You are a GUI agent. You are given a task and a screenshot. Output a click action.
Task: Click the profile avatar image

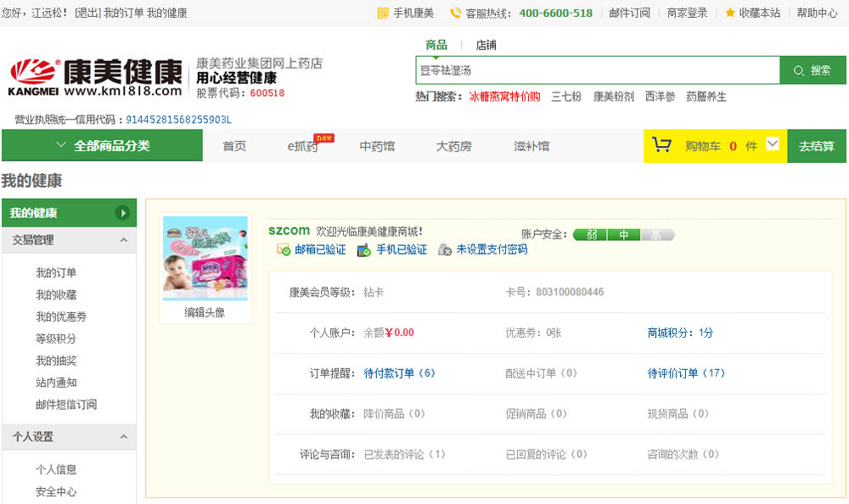[x=205, y=258]
